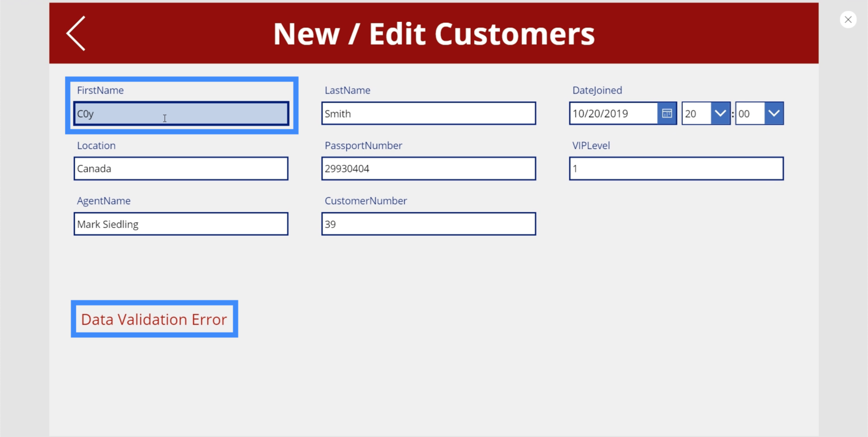Click the LastName label

pos(347,91)
